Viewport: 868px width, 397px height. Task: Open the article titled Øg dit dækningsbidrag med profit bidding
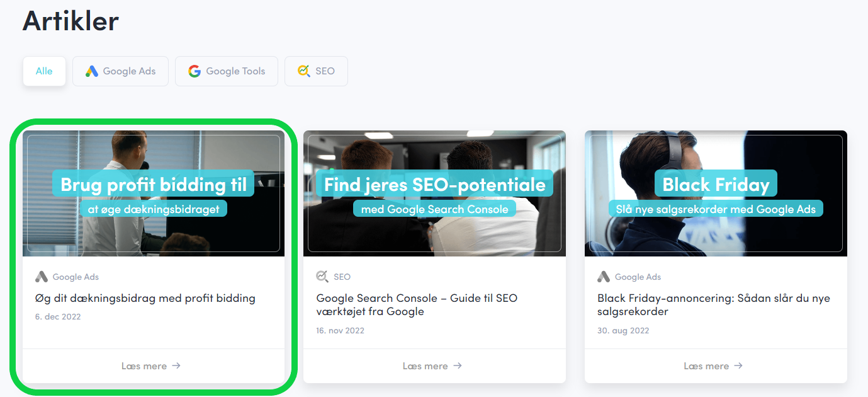tap(145, 298)
